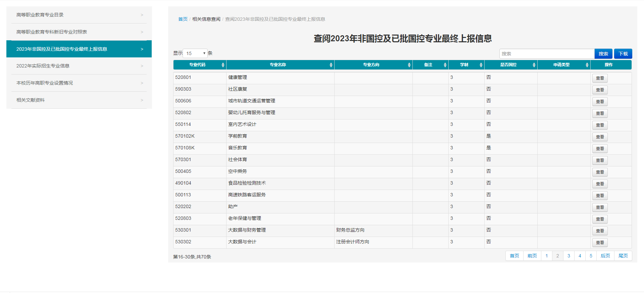View details of 学前教育 row
Image resolution: width=644 pixels, height=293 pixels.
tap(600, 137)
